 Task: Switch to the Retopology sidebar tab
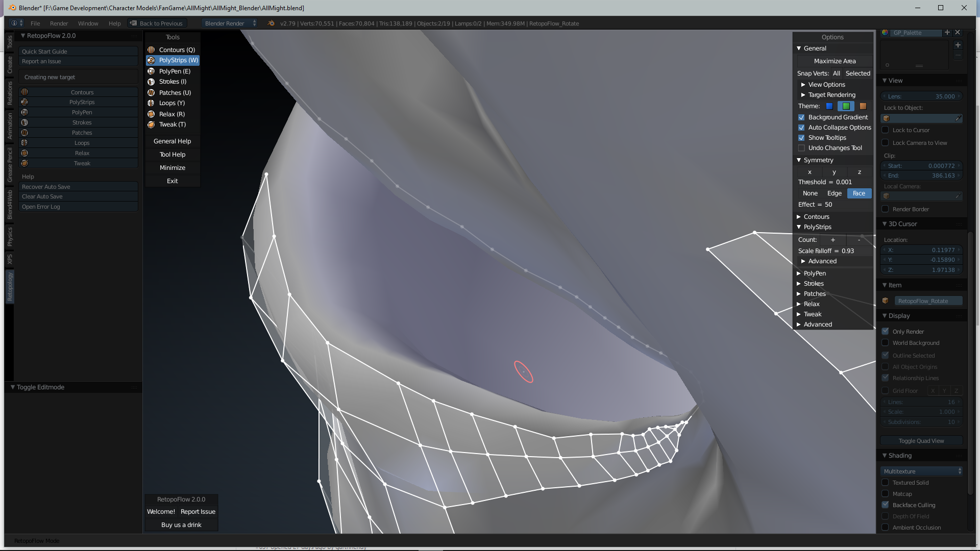click(x=9, y=287)
